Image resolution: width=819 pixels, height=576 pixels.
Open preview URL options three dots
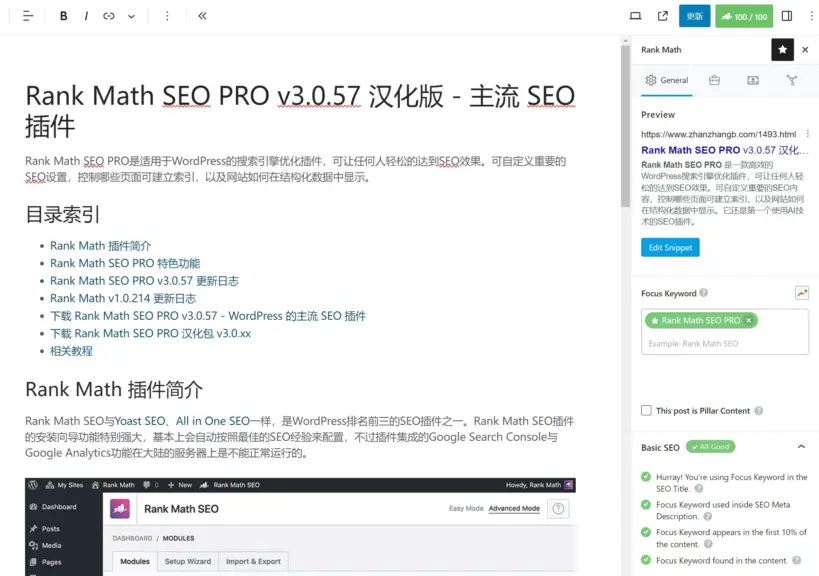click(808, 134)
